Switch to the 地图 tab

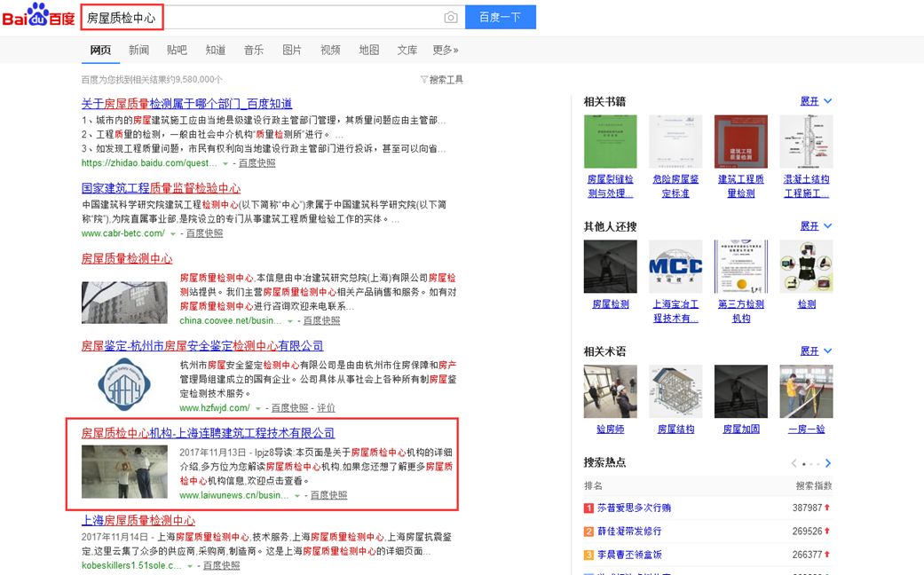pos(369,50)
